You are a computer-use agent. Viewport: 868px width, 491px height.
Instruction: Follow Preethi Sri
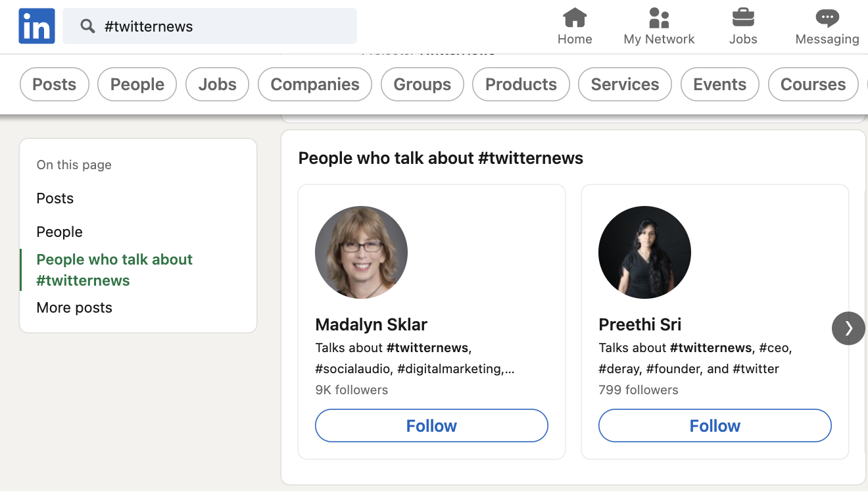point(715,426)
